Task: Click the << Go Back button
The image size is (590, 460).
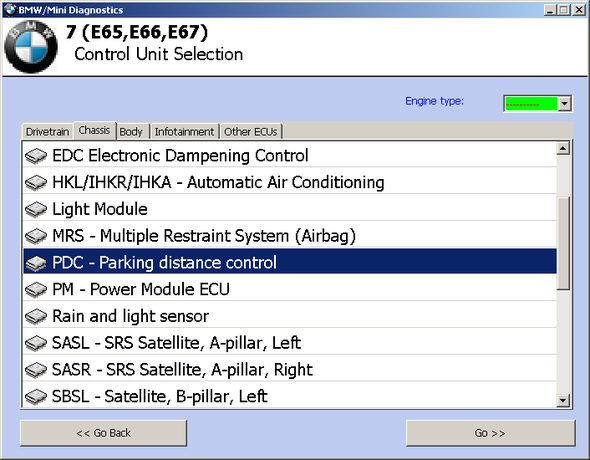Action: click(x=103, y=433)
